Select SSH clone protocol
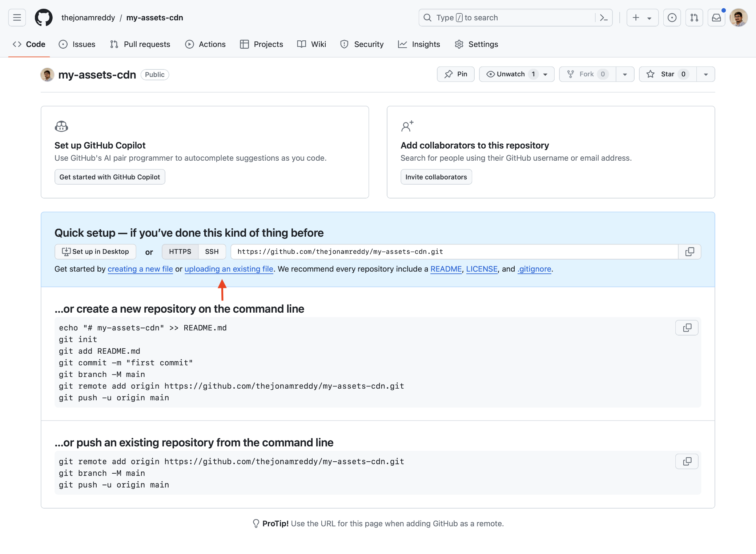This screenshot has width=756, height=554. click(212, 252)
